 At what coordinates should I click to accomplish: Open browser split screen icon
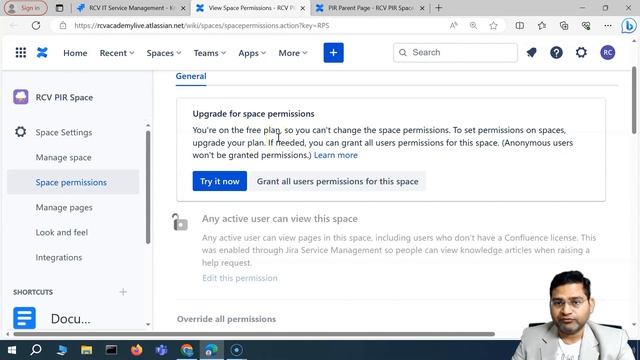pos(520,25)
